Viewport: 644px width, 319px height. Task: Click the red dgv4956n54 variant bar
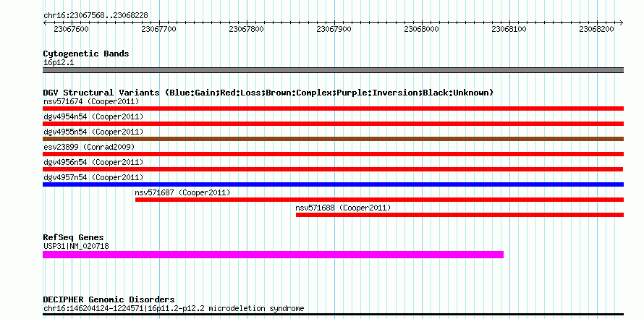[x=333, y=169]
